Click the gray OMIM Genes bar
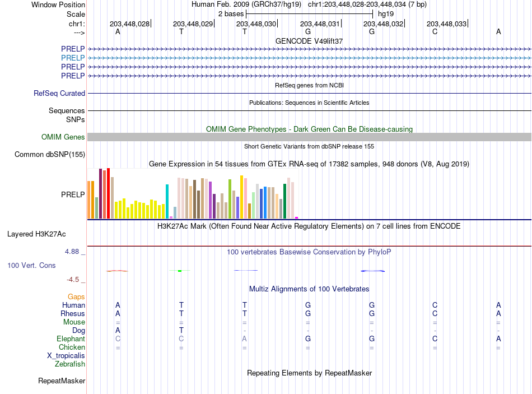Image resolution: width=532 pixels, height=394 pixels. (309, 137)
